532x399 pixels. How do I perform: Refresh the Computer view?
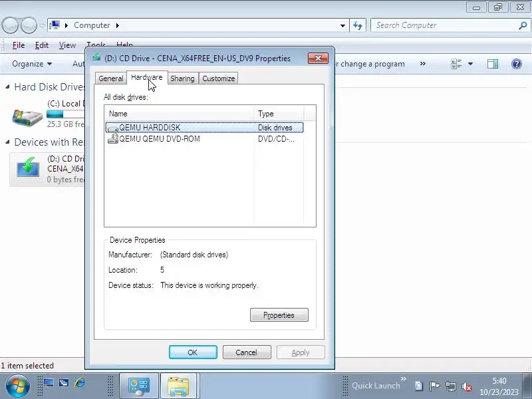[x=358, y=25]
